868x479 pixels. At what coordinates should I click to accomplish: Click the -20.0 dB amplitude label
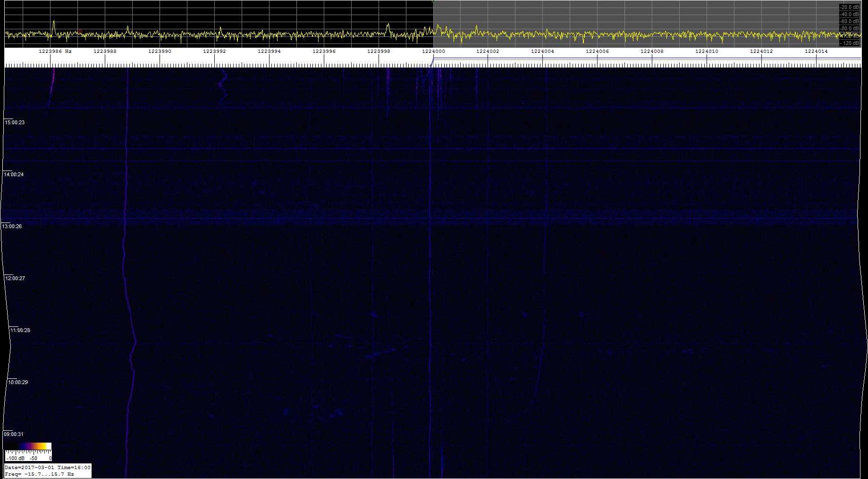point(850,7)
